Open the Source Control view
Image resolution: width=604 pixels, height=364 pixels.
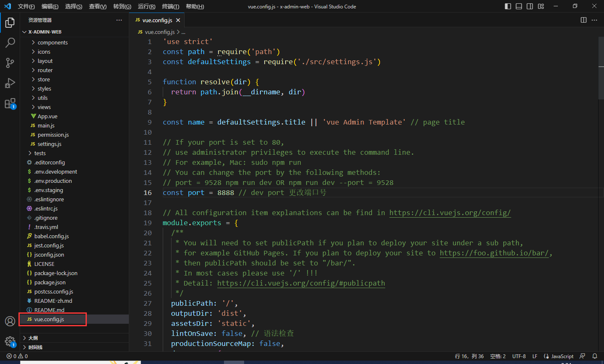pos(10,62)
